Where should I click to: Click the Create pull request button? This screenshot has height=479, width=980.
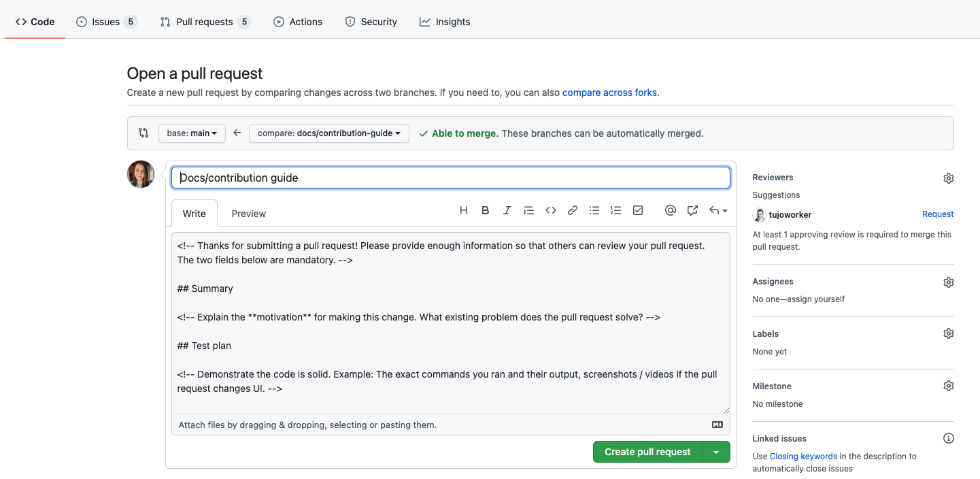point(647,451)
